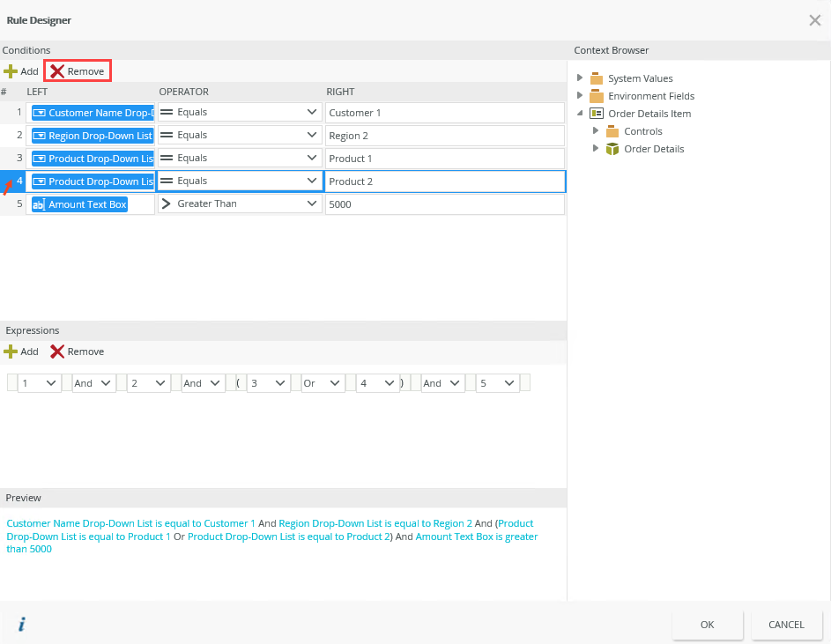Click the info icon at bottom left

[x=21, y=625]
